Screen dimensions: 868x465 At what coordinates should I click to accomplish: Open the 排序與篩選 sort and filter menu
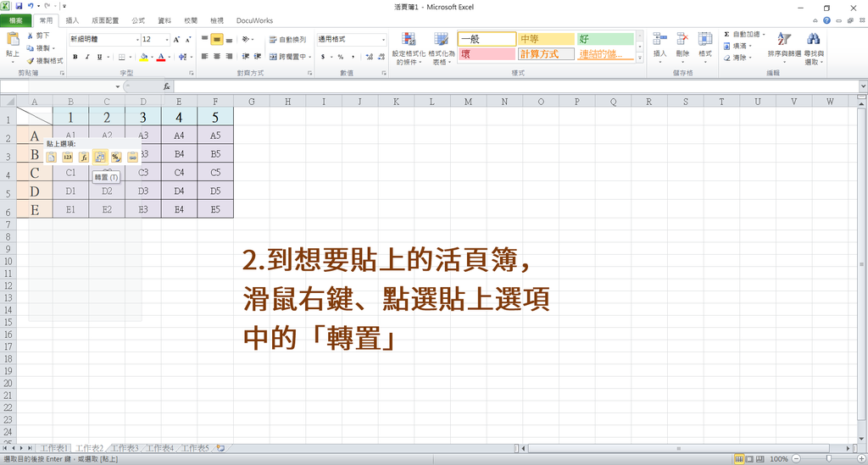[x=784, y=48]
